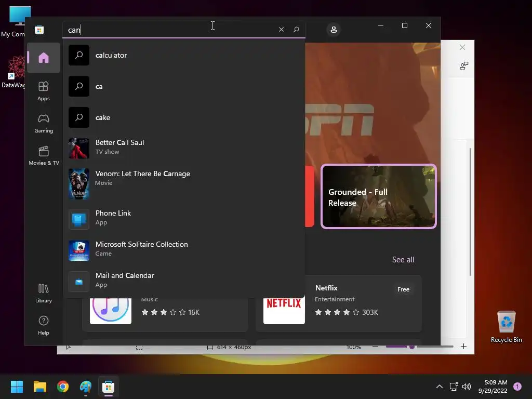Viewport: 532px width, 399px height.
Task: Open the volume tray icon
Action: pos(467,387)
